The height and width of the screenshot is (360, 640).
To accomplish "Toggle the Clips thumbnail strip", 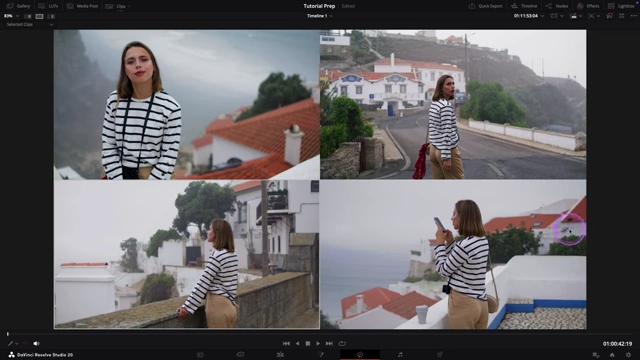I will [x=116, y=6].
